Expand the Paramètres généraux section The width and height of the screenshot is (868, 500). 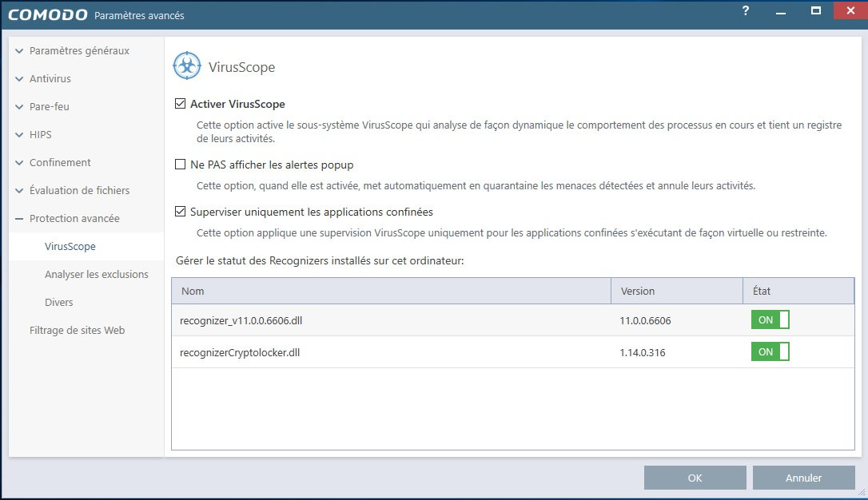tap(20, 51)
